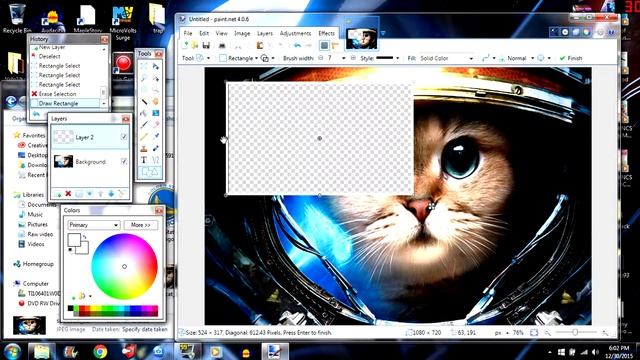640x360 pixels.
Task: Open the Layers menu
Action: tap(264, 33)
